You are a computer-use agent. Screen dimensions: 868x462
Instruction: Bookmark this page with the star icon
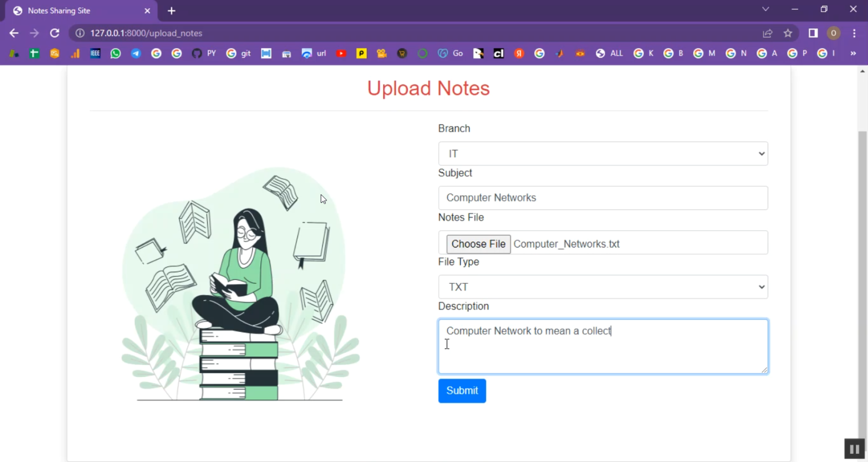pos(788,33)
